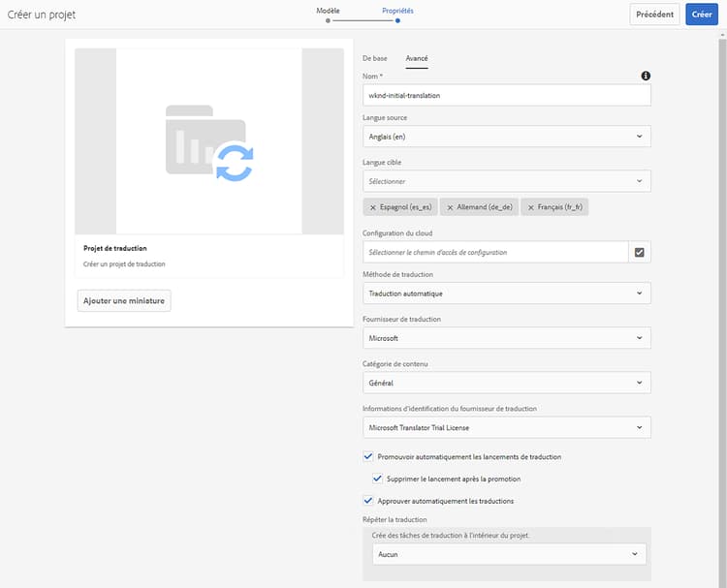Select the Avancé tab
Screen dimensions: 727x588
coord(417,58)
